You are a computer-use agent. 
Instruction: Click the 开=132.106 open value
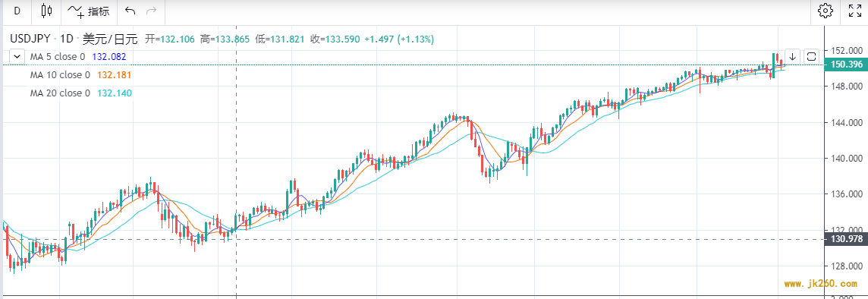pos(170,39)
